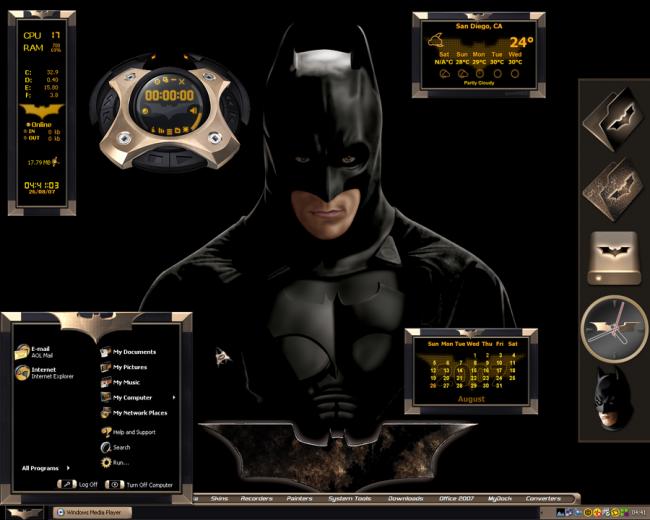
Task: Open the System Tools dock tab
Action: click(x=350, y=498)
